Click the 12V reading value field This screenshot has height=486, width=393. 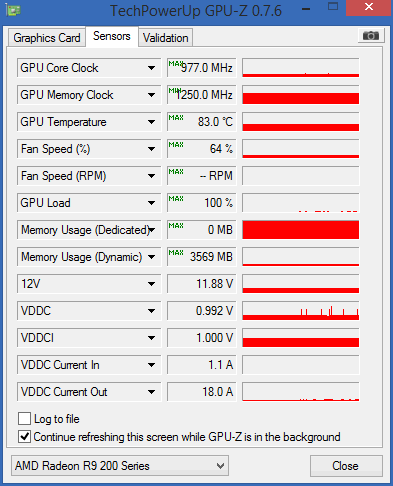point(202,284)
